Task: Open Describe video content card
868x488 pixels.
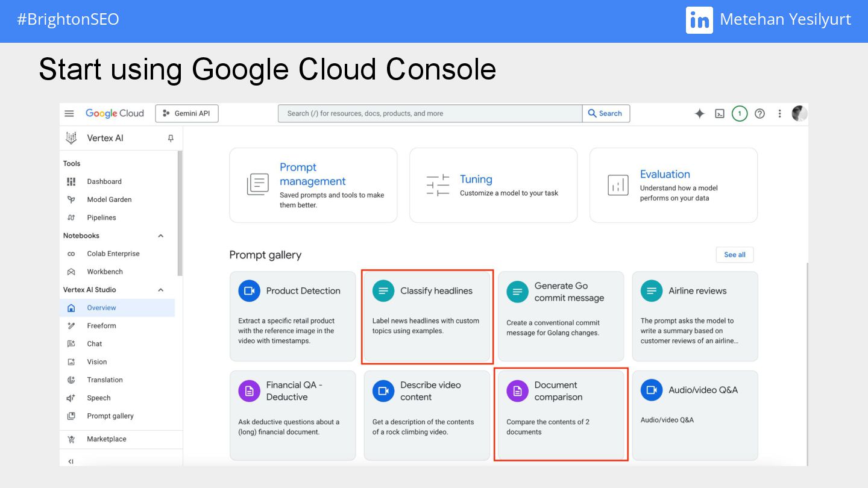Action: 427,416
